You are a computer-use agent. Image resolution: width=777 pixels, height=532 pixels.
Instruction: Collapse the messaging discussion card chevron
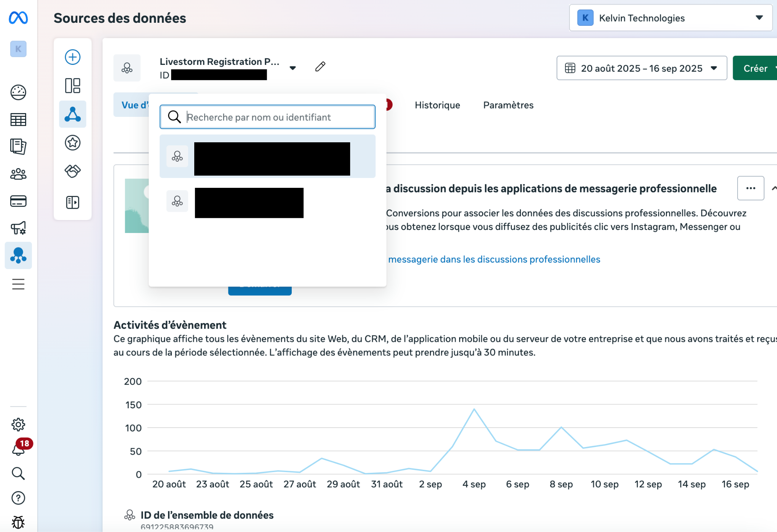click(x=774, y=188)
